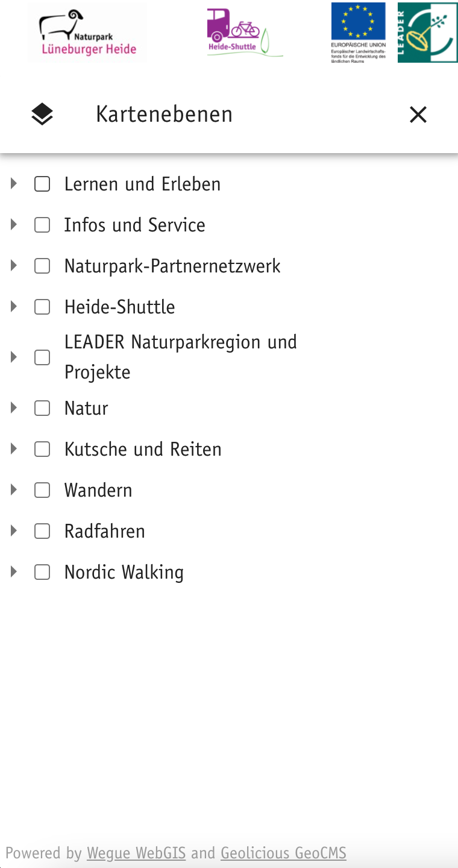Click the Naturpark Lüneburger Heide logo
Screen dimensions: 458x868
(x=88, y=33)
